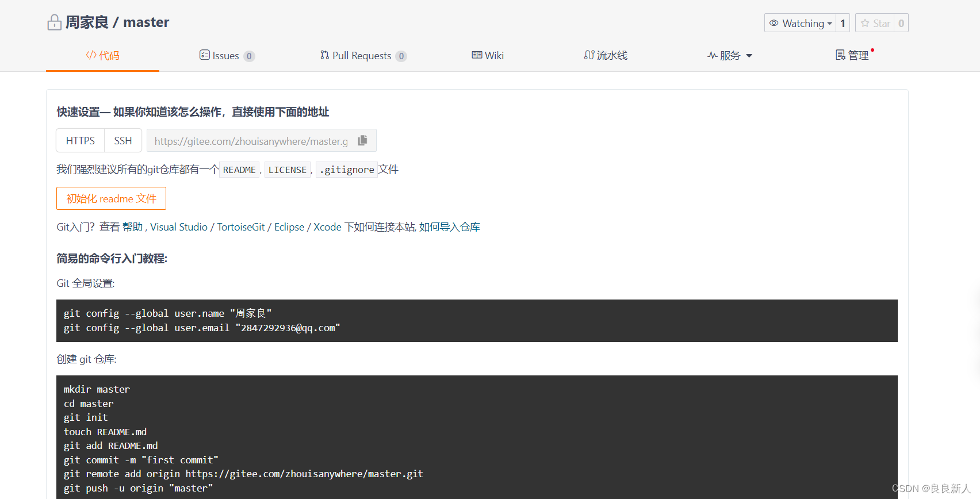Viewport: 980px width, 499px height.
Task: Click the Issues count badge 0
Action: point(249,56)
